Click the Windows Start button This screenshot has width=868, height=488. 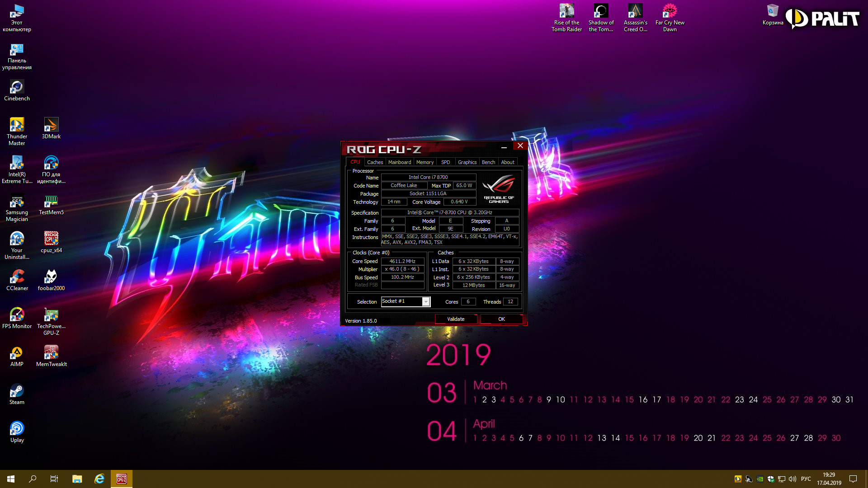(11, 479)
